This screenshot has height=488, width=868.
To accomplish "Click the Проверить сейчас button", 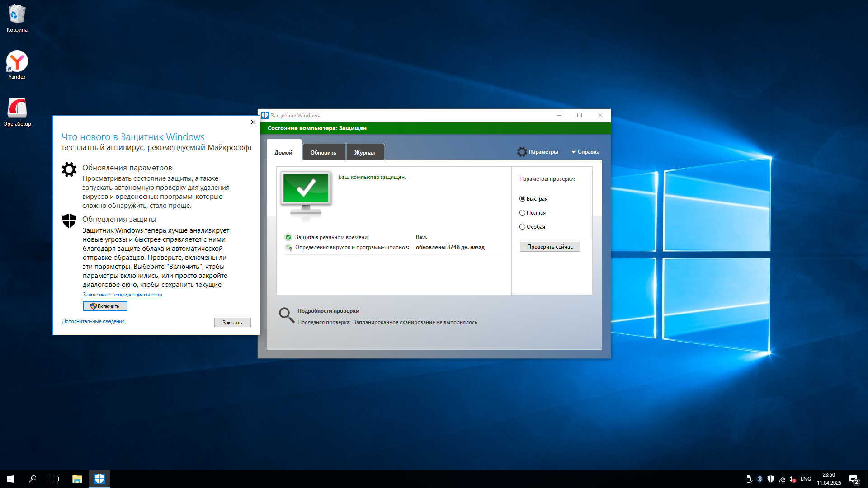I will [549, 247].
